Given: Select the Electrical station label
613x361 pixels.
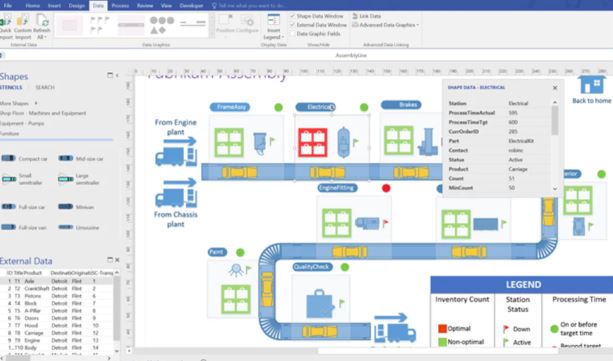Looking at the screenshot, I should click(x=316, y=107).
